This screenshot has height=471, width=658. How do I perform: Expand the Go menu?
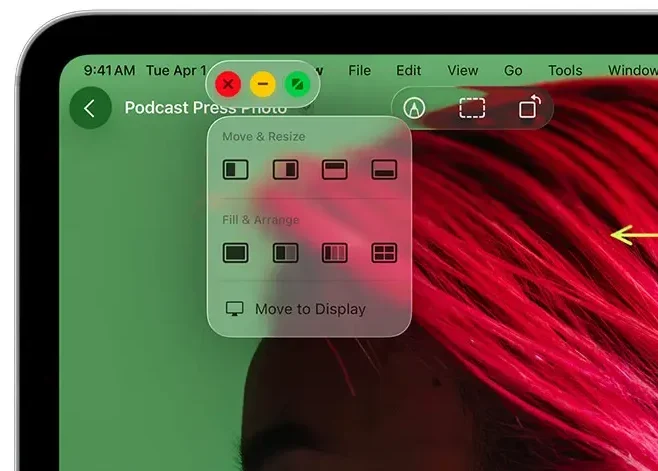[513, 70]
